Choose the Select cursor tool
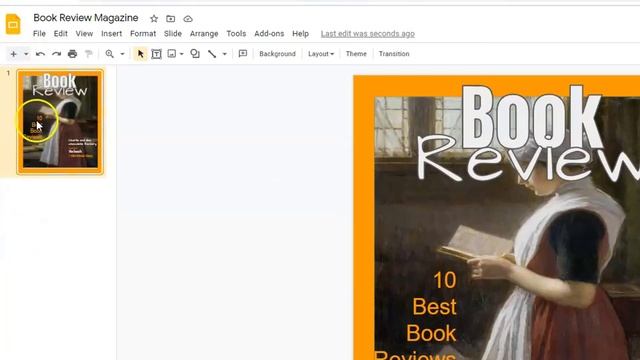Screen dimensions: 640x360 (x=140, y=54)
